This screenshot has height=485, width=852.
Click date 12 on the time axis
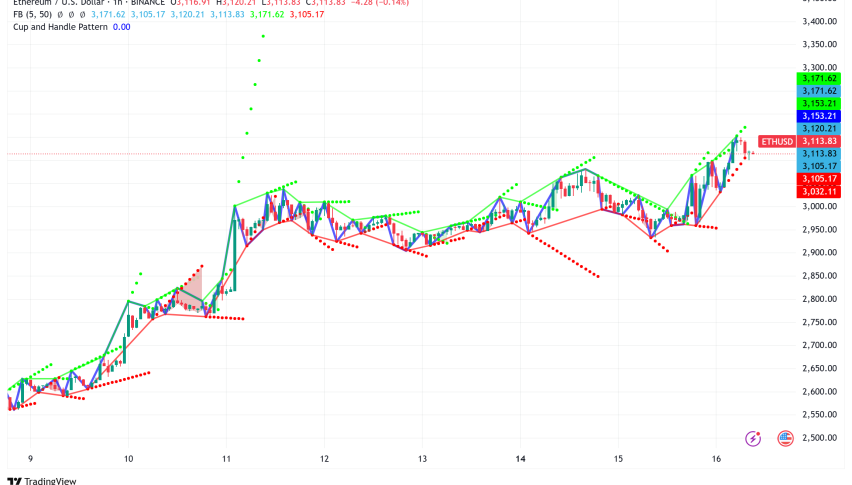tap(324, 459)
